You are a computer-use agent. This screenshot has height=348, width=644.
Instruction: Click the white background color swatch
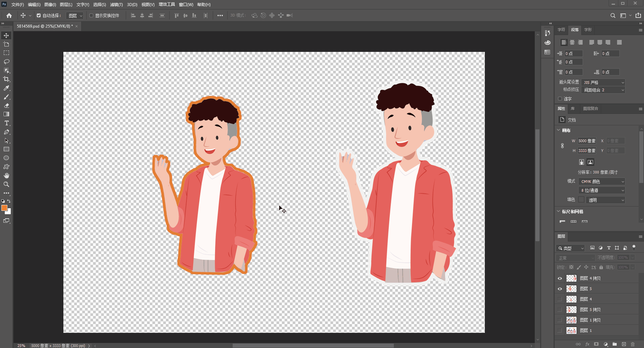click(9, 212)
